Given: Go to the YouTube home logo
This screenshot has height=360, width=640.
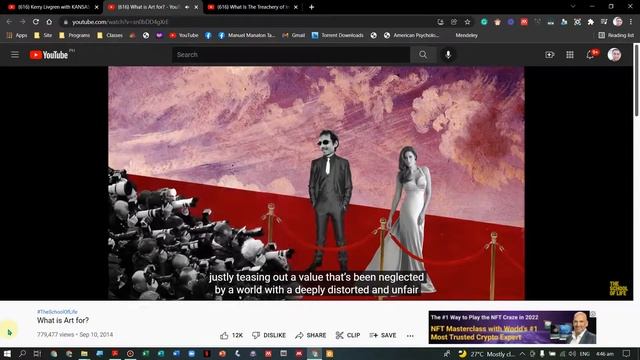Looking at the screenshot, I should pos(49,55).
